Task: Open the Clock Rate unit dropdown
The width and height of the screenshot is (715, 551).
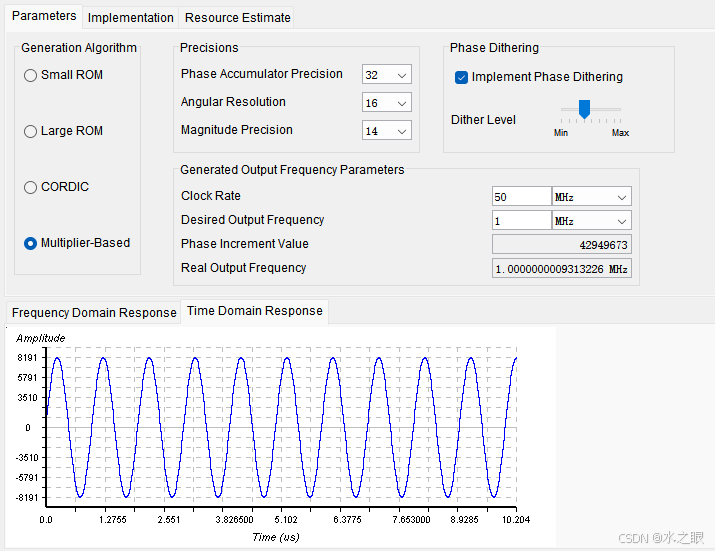Action: 591,197
